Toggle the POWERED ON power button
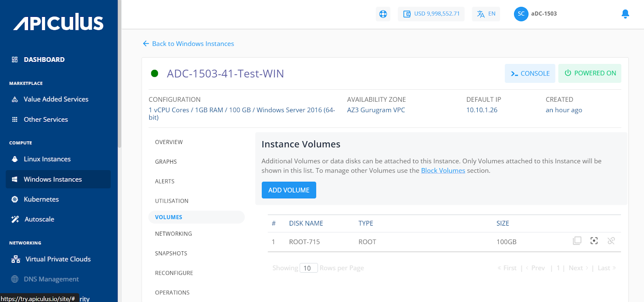The height and width of the screenshot is (302, 644). 590,73
